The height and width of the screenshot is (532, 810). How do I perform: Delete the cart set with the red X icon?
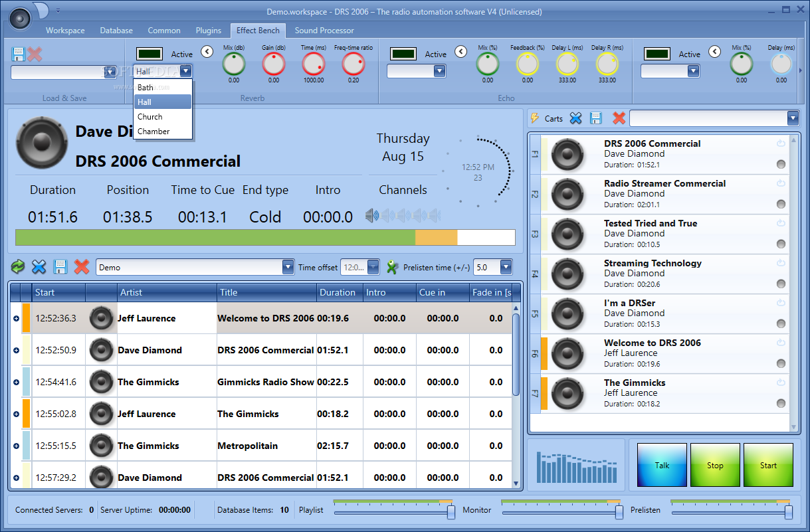(x=619, y=118)
